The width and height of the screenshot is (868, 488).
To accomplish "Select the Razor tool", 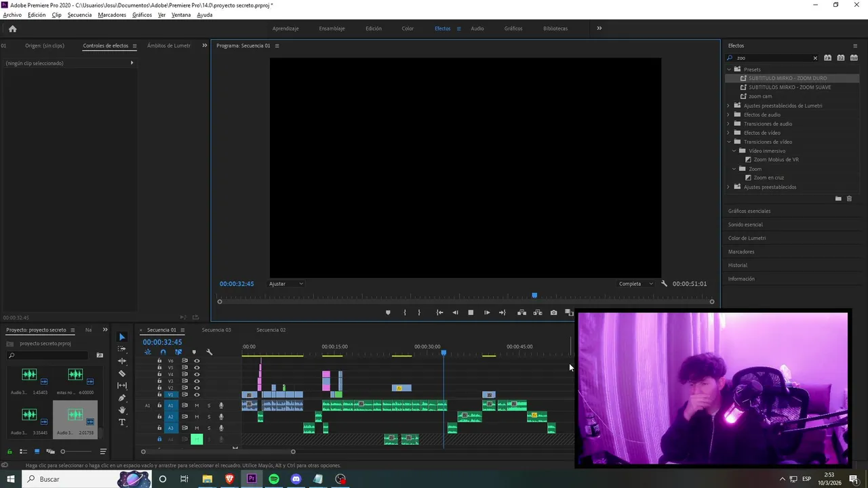I will (122, 373).
